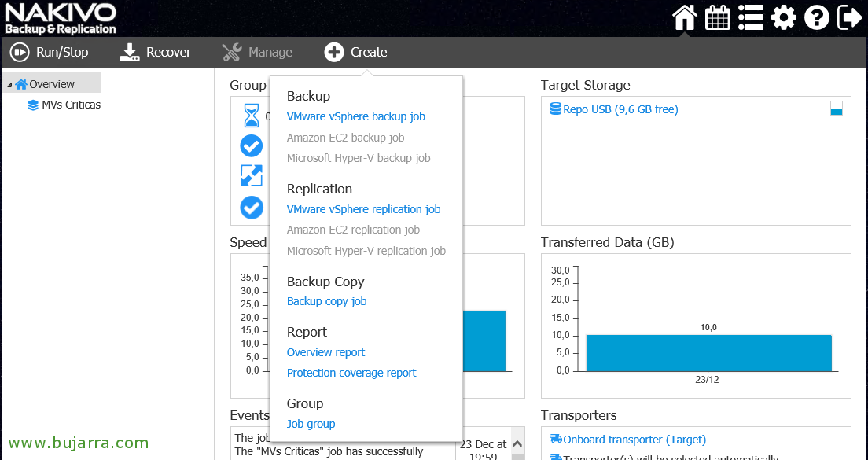Click the Replication section heading in menu
This screenshot has height=460, width=868.
(x=319, y=189)
